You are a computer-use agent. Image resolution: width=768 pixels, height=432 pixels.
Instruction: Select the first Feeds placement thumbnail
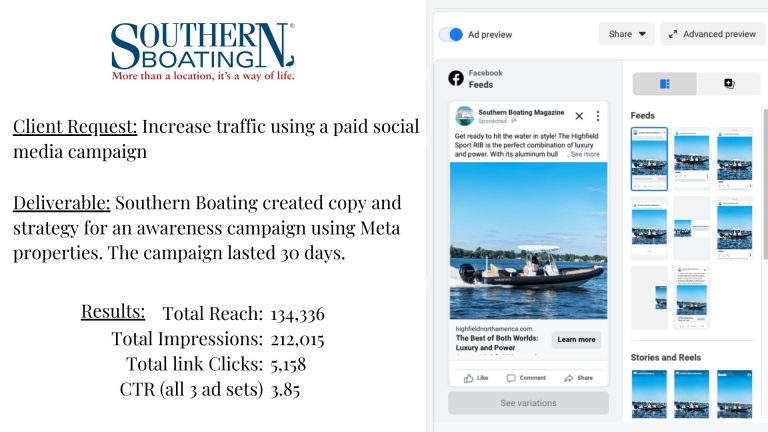click(649, 159)
